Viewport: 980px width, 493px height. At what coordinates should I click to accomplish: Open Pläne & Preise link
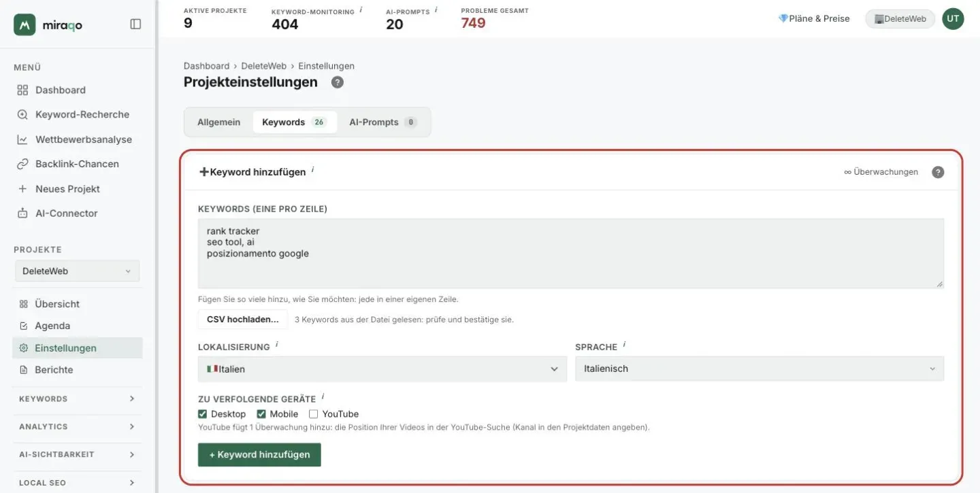(814, 19)
